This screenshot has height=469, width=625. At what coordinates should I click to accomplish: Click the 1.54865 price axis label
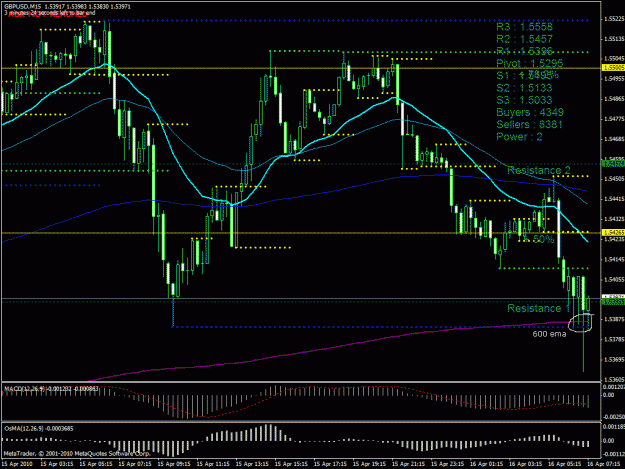pyautogui.click(x=614, y=99)
